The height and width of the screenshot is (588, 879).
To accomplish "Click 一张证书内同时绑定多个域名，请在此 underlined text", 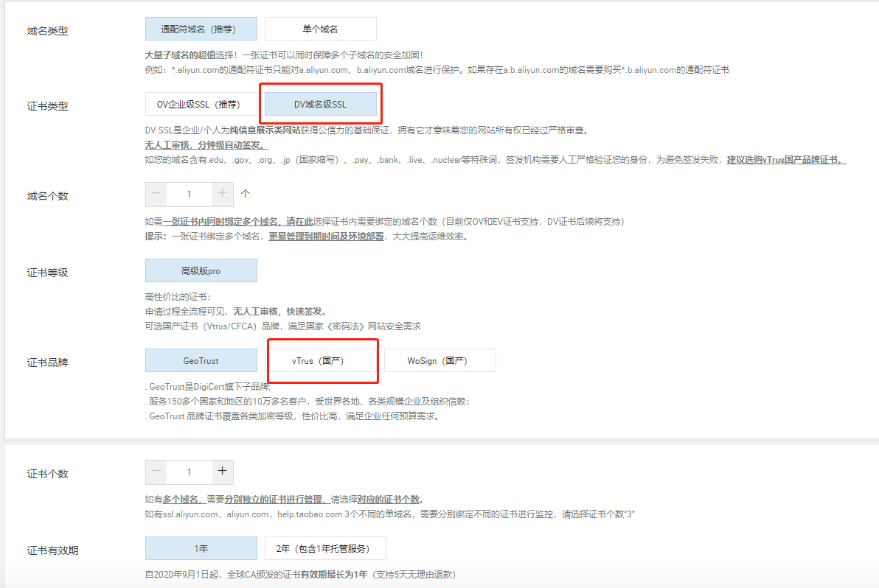I will 237,222.
